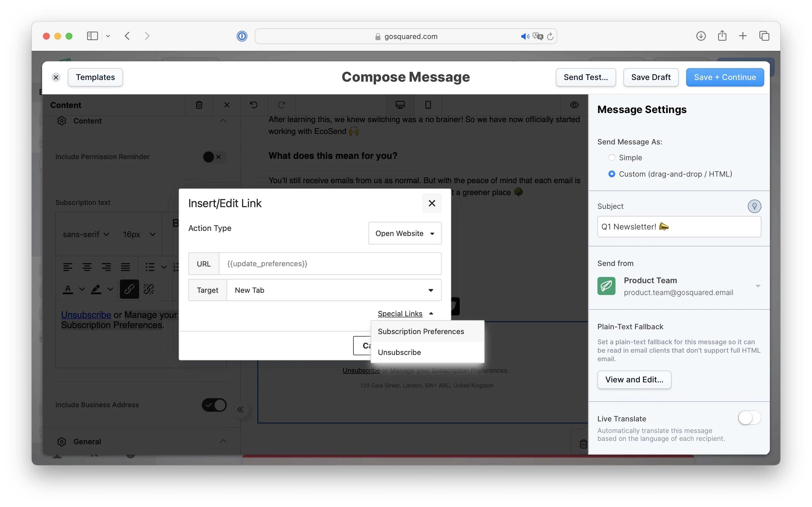Undo the last editor change
Viewport: 812px width, 507px height.
(x=254, y=105)
